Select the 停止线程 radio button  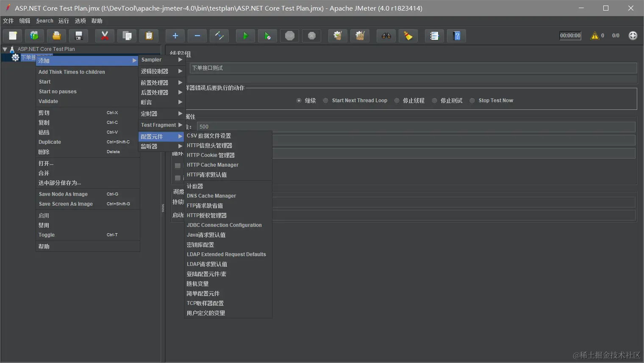pyautogui.click(x=397, y=101)
